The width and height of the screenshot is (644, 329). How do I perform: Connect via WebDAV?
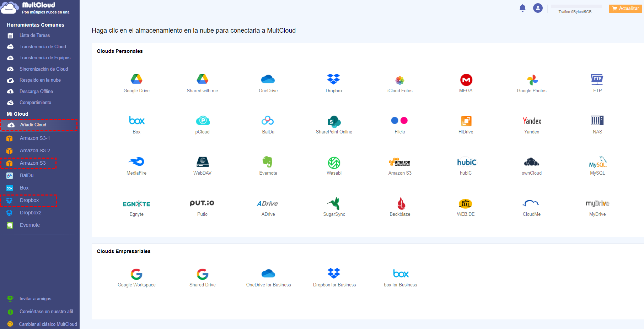(x=202, y=166)
